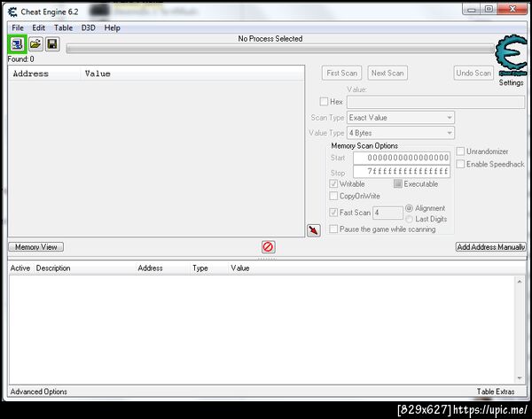Image resolution: width=532 pixels, height=419 pixels.
Task: Click the Cheat Engine title bar icon
Action: click(x=12, y=12)
